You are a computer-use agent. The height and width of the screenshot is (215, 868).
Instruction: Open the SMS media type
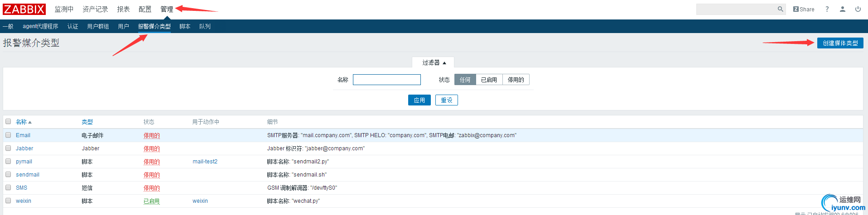pyautogui.click(x=21, y=188)
